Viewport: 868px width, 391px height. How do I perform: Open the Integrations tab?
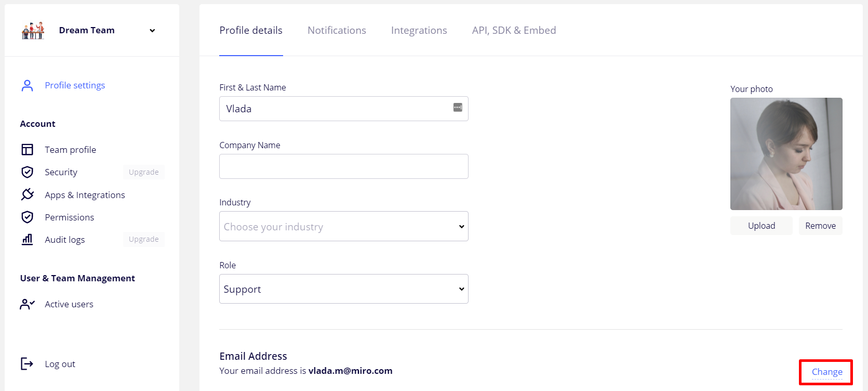click(419, 31)
